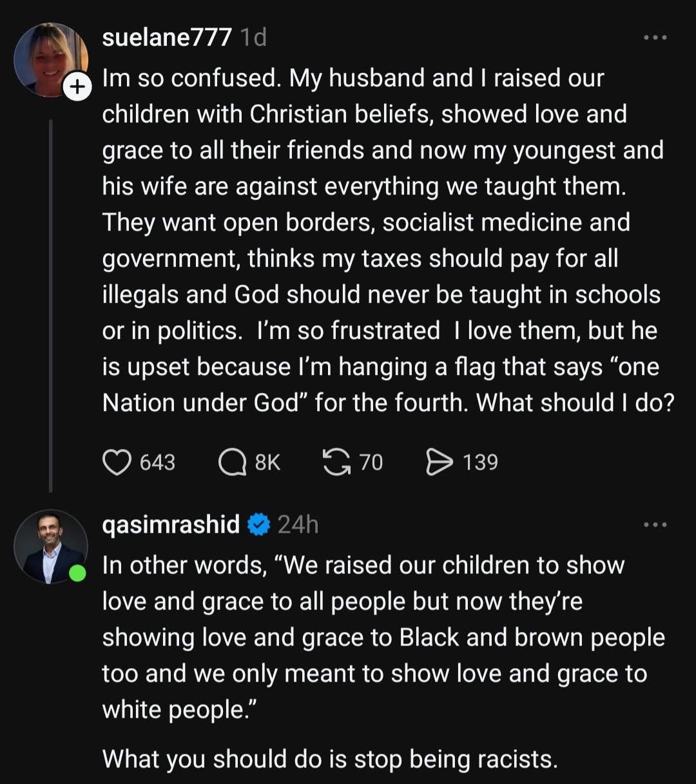The height and width of the screenshot is (784, 696).
Task: Visit the suelane777 username link
Action: click(167, 38)
